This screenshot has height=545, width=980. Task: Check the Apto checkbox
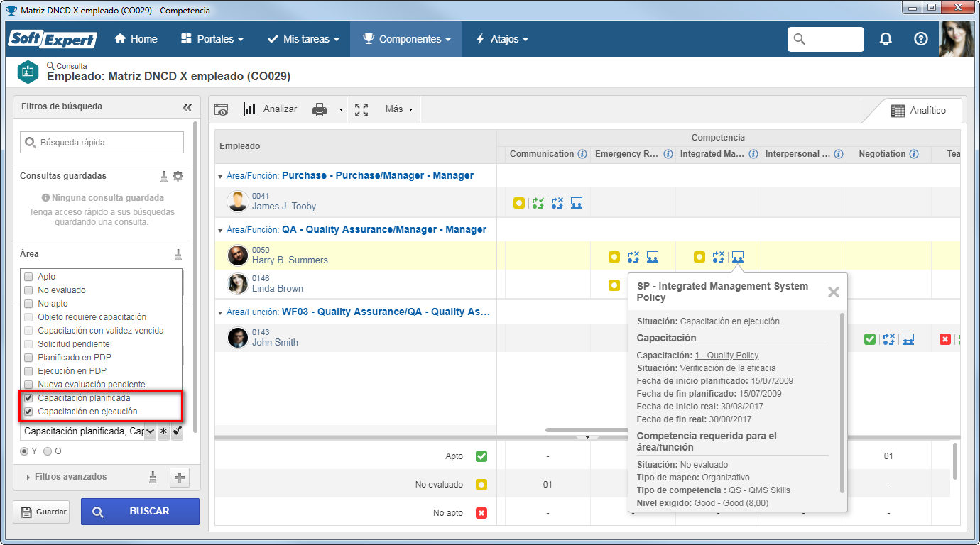coord(28,277)
